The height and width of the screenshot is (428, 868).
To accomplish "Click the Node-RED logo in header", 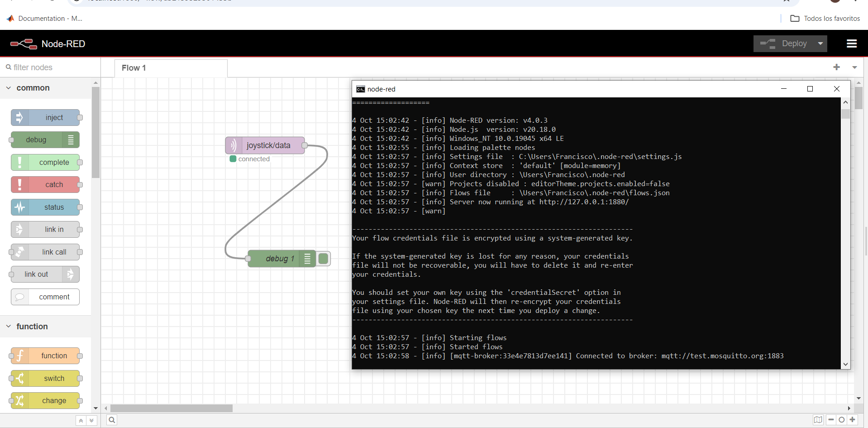I will pyautogui.click(x=24, y=44).
